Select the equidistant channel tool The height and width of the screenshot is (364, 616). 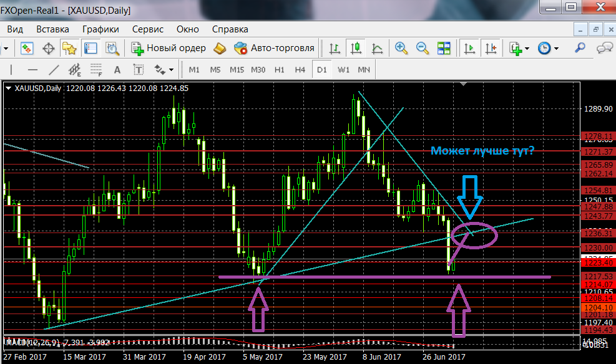coord(75,70)
